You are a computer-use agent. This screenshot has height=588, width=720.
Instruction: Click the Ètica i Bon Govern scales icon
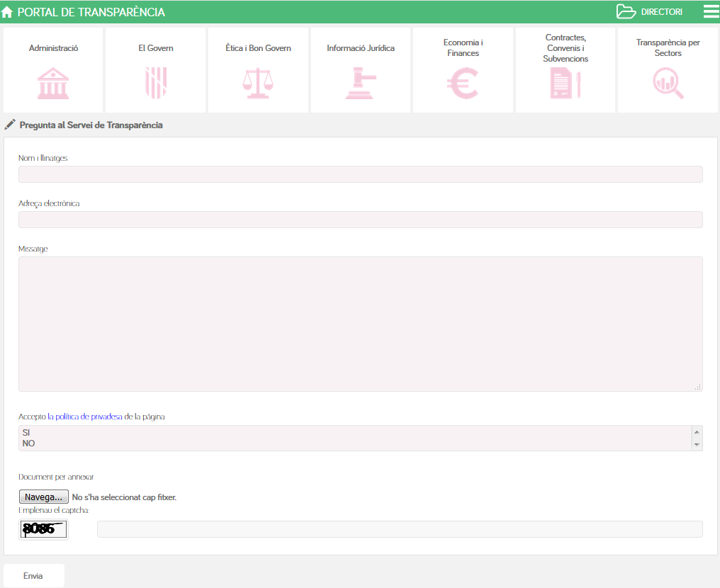coord(257,84)
